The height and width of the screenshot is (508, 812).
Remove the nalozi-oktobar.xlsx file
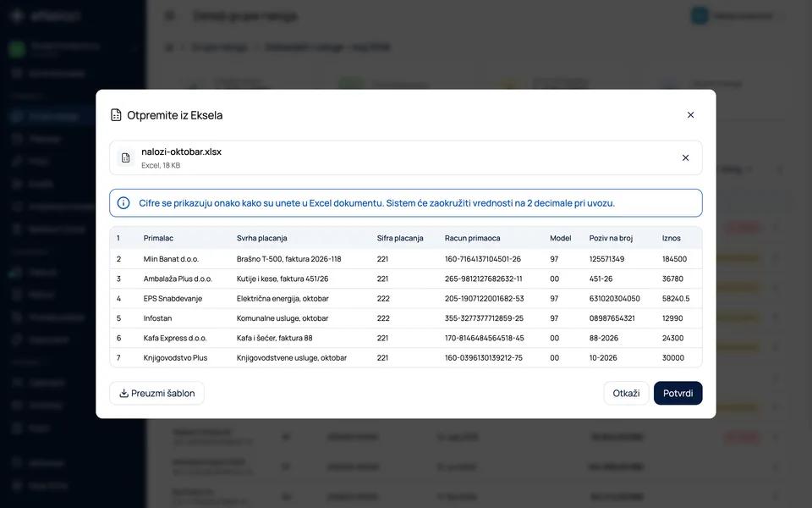pos(685,157)
